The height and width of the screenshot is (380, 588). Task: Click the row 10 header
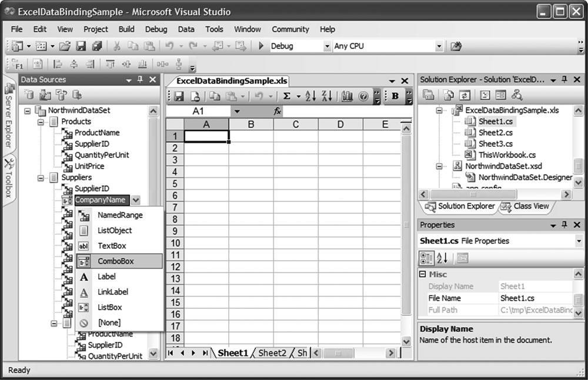(x=175, y=243)
